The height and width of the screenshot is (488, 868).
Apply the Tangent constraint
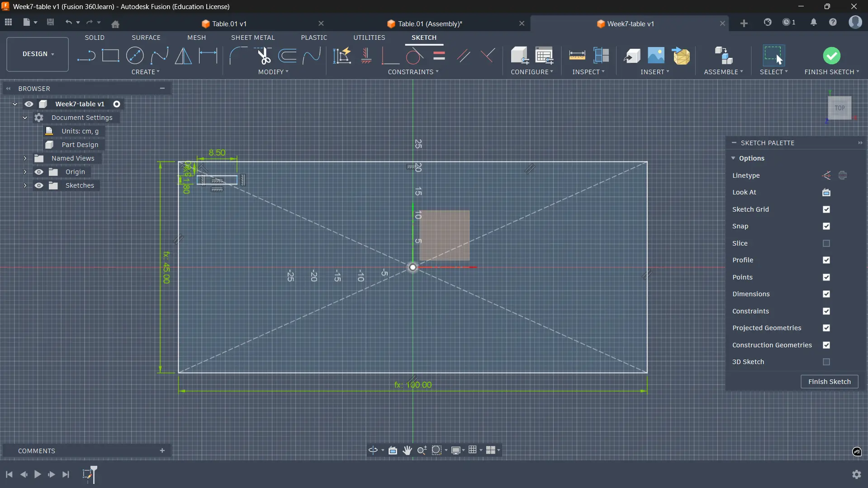point(414,56)
